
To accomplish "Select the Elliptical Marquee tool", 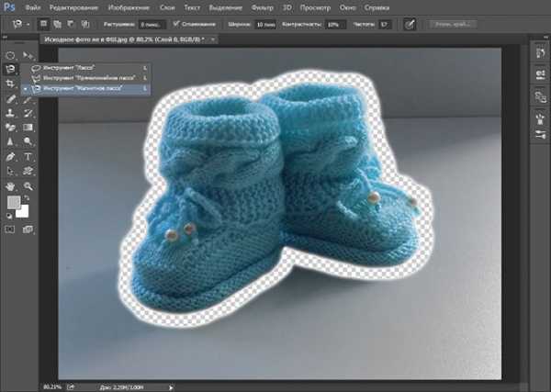I will pyautogui.click(x=10, y=55).
